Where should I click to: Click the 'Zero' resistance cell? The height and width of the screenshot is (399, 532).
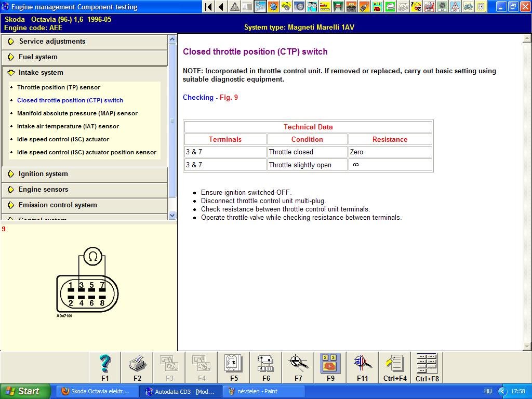point(390,152)
